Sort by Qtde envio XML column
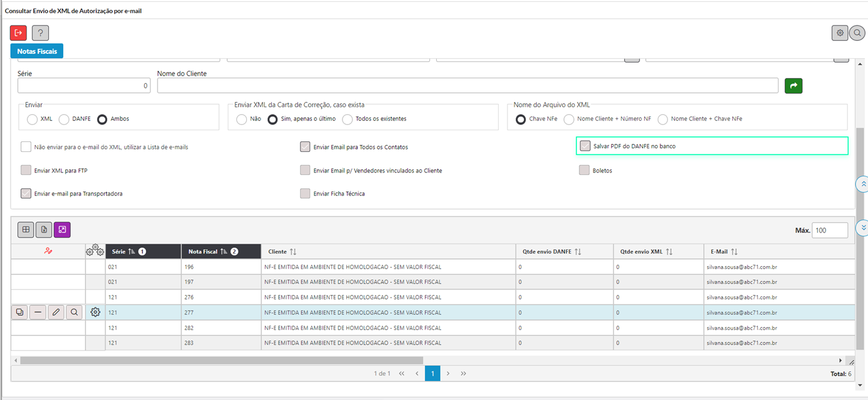 point(668,252)
